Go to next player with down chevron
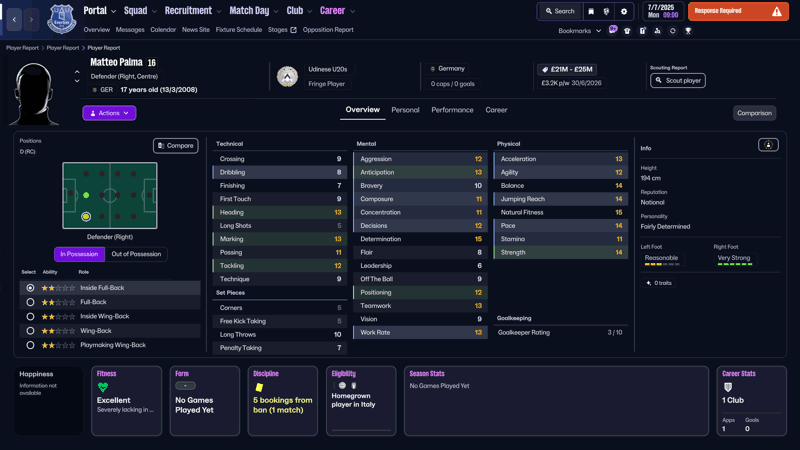 (77, 81)
